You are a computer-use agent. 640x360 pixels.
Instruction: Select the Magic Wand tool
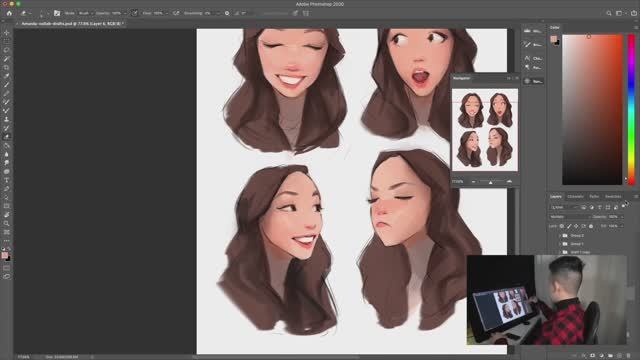tap(6, 59)
